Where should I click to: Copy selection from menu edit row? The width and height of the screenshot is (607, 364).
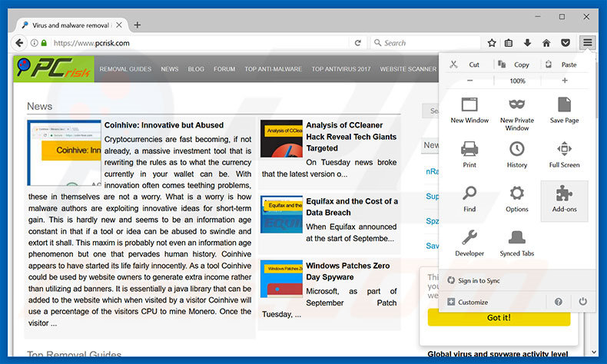[x=515, y=65]
